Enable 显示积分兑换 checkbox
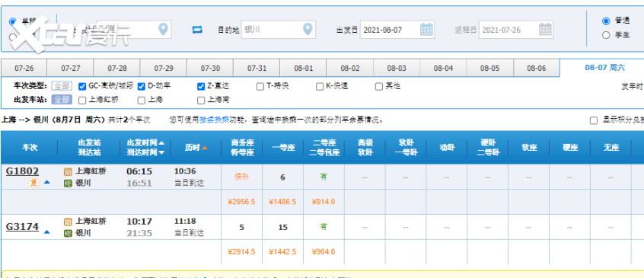Screen dimensions: 644x278 [593, 120]
